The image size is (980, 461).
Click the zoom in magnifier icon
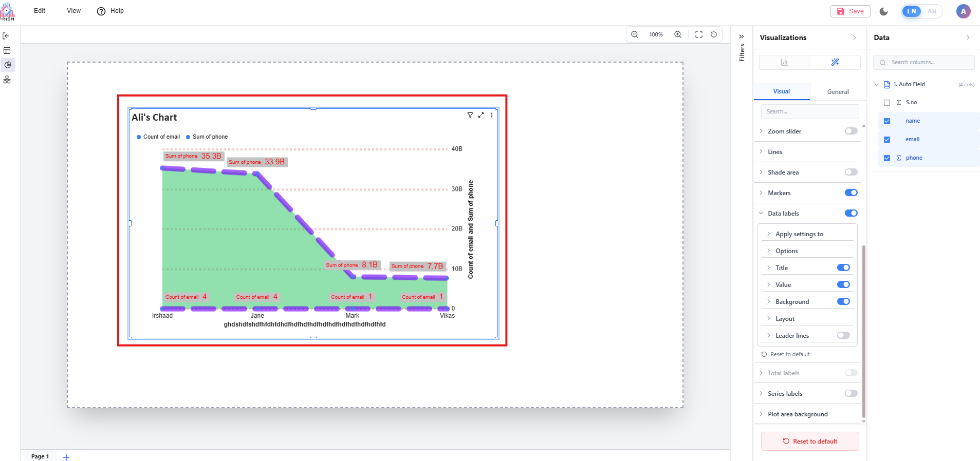(678, 34)
